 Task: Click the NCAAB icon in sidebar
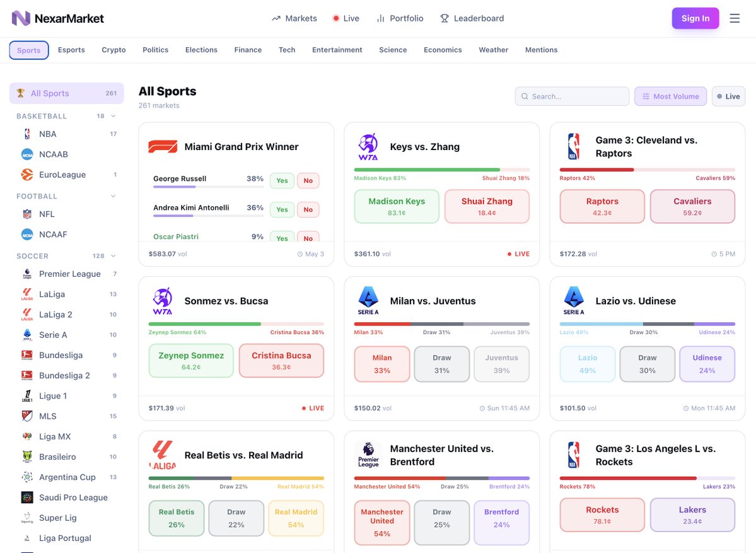[27, 154]
